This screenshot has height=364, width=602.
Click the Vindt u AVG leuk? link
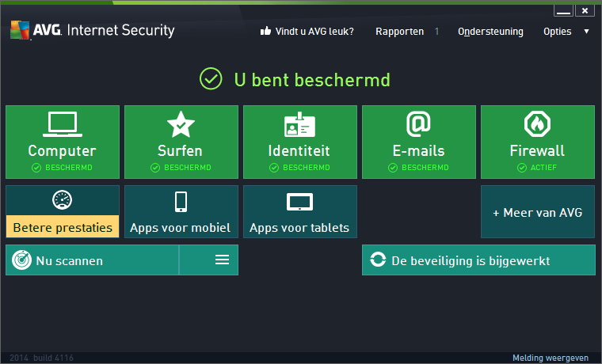coord(314,32)
